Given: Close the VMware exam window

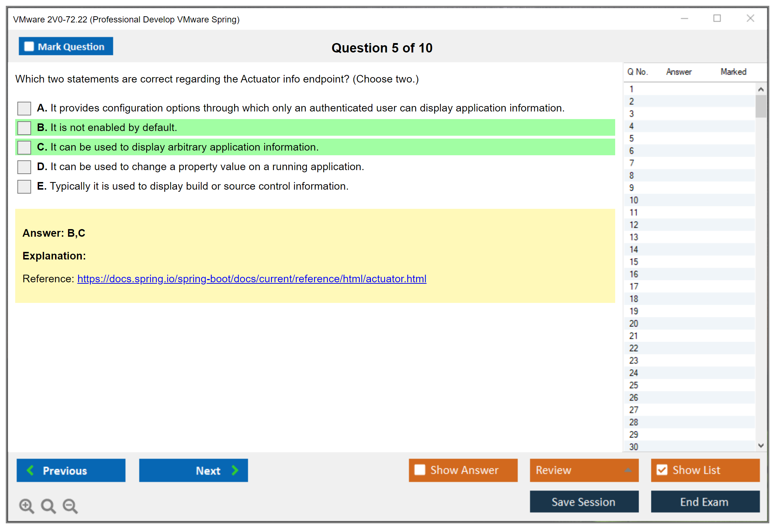Looking at the screenshot, I should [750, 18].
